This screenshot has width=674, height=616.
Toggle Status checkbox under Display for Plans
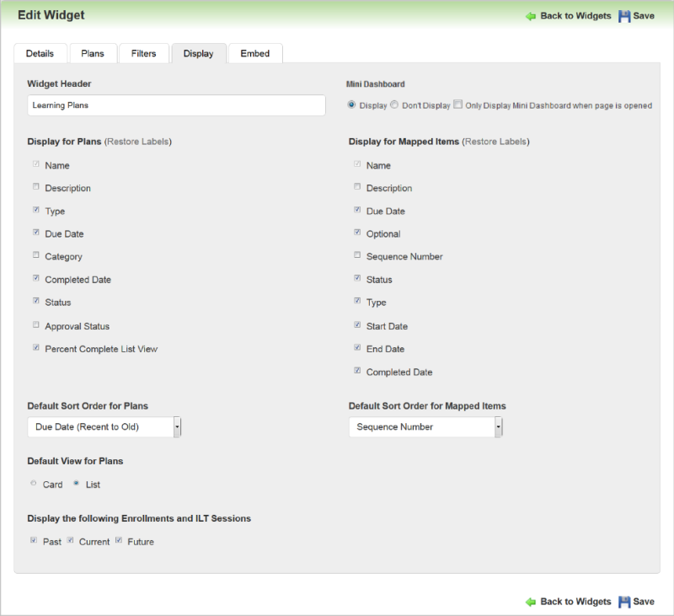(36, 301)
